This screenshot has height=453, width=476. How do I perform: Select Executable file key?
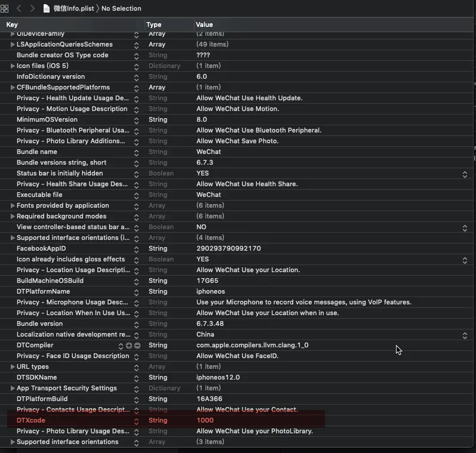tap(39, 195)
